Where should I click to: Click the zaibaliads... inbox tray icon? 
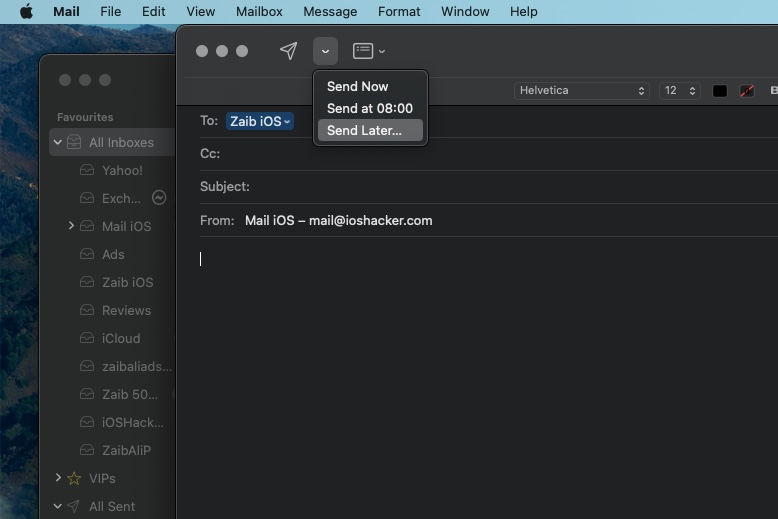pos(87,366)
